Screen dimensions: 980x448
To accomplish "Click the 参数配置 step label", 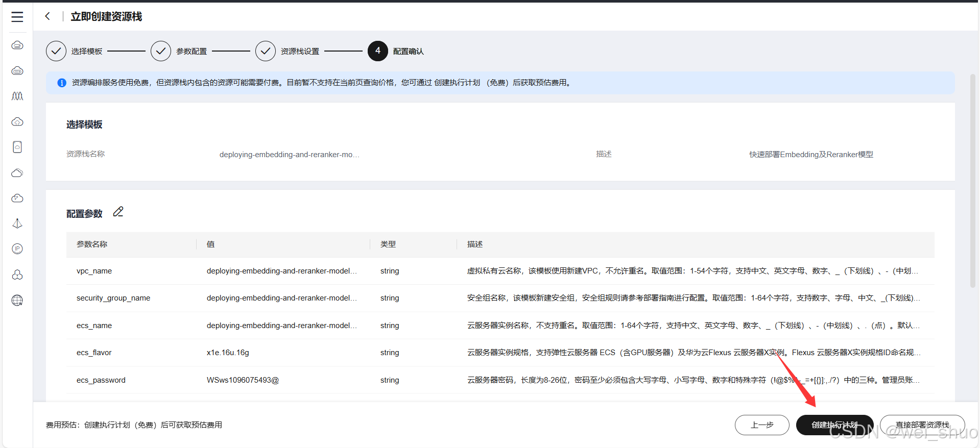I will pos(192,52).
